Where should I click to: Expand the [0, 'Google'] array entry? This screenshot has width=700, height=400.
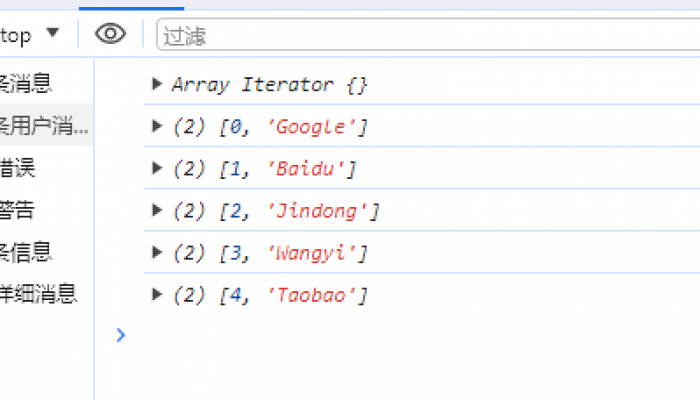(157, 126)
